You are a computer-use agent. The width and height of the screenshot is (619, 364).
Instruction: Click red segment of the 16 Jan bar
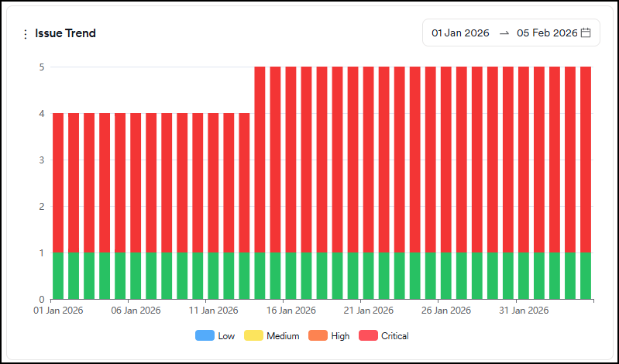point(291,159)
